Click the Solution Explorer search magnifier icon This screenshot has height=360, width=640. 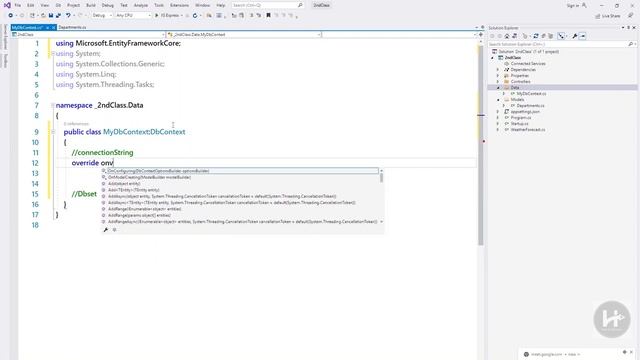point(631,44)
